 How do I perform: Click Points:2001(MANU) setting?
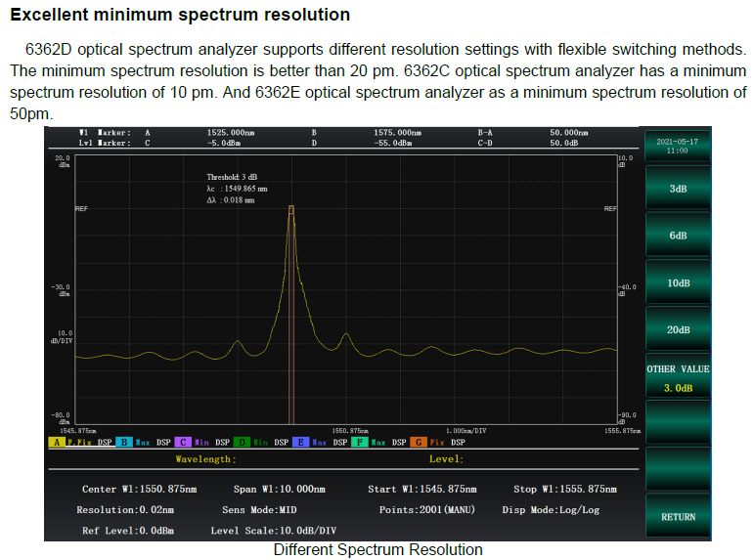pyautogui.click(x=427, y=509)
